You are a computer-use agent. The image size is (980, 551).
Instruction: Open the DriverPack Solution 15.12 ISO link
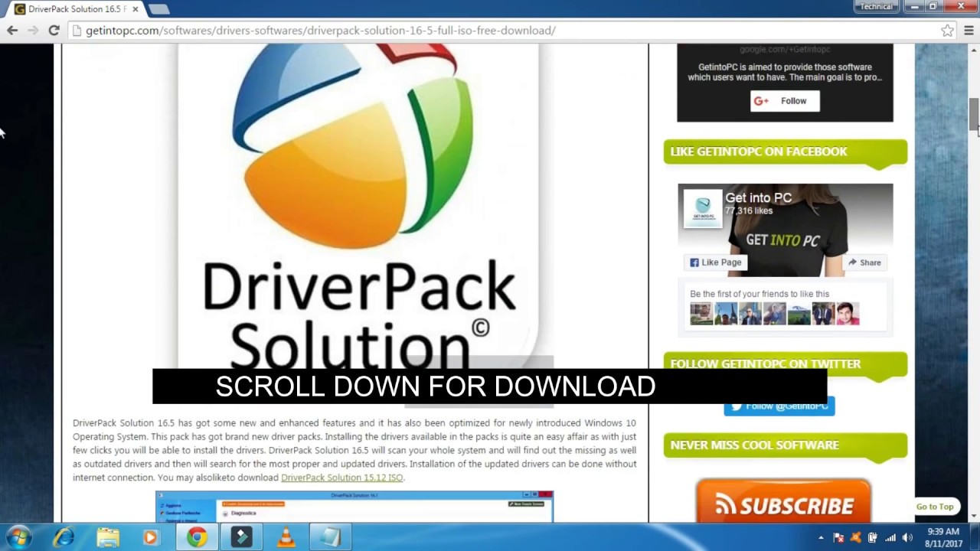(341, 478)
